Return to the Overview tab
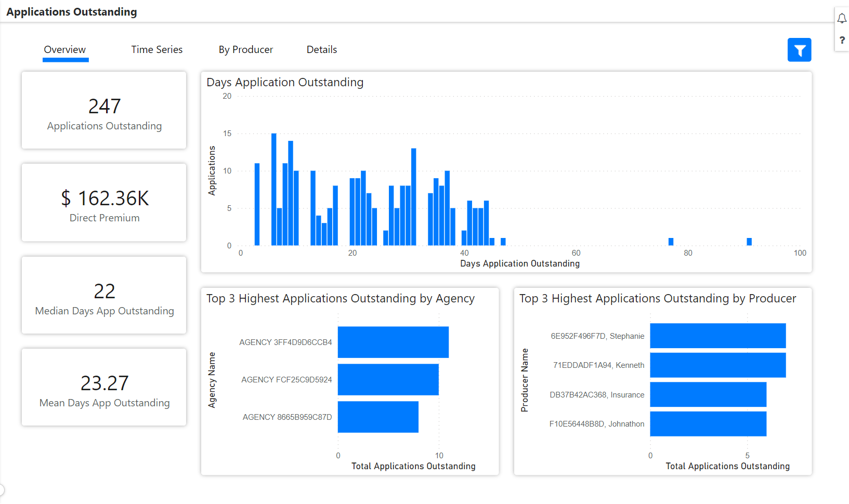The width and height of the screenshot is (849, 504). click(64, 49)
